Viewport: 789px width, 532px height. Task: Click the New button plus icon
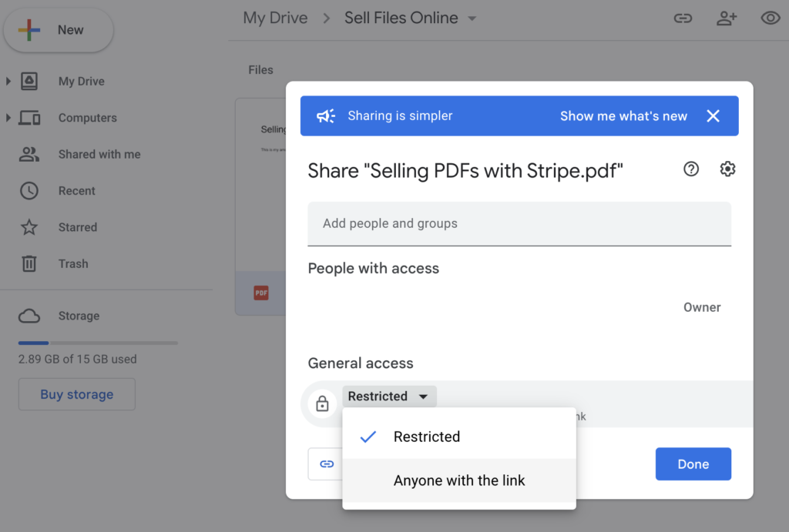[29, 30]
